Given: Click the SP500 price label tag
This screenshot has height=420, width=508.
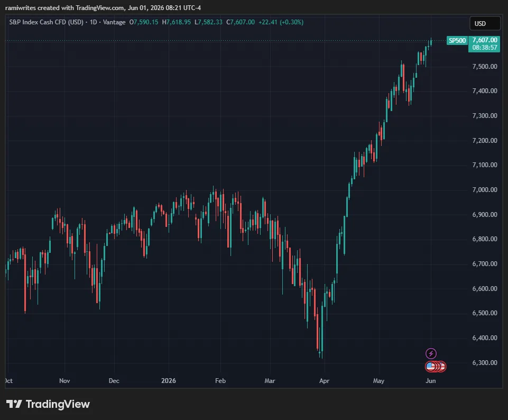Looking at the screenshot, I should click(x=457, y=41).
